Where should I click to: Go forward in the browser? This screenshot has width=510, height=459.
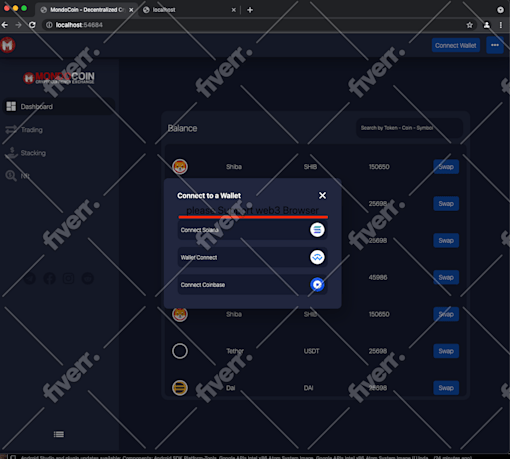pyautogui.click(x=18, y=25)
